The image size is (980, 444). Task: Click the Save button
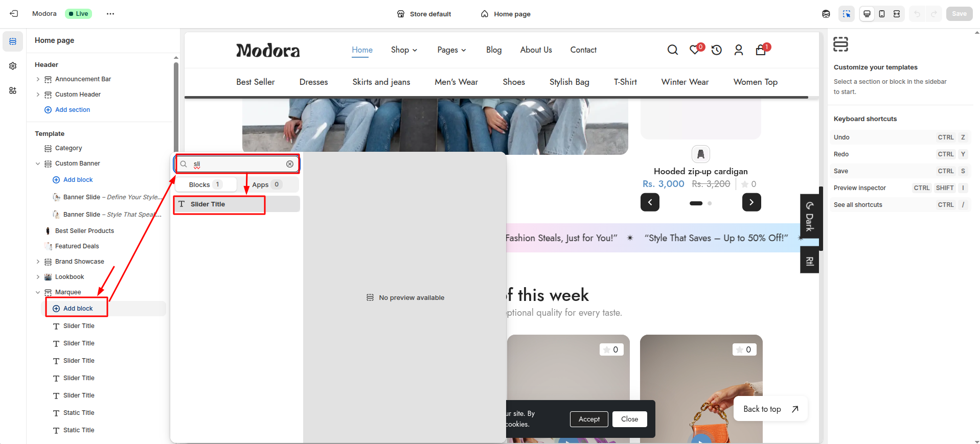(x=959, y=14)
